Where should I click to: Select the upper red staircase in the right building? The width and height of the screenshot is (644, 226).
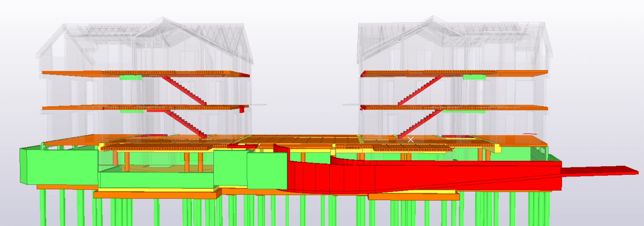click(420, 90)
